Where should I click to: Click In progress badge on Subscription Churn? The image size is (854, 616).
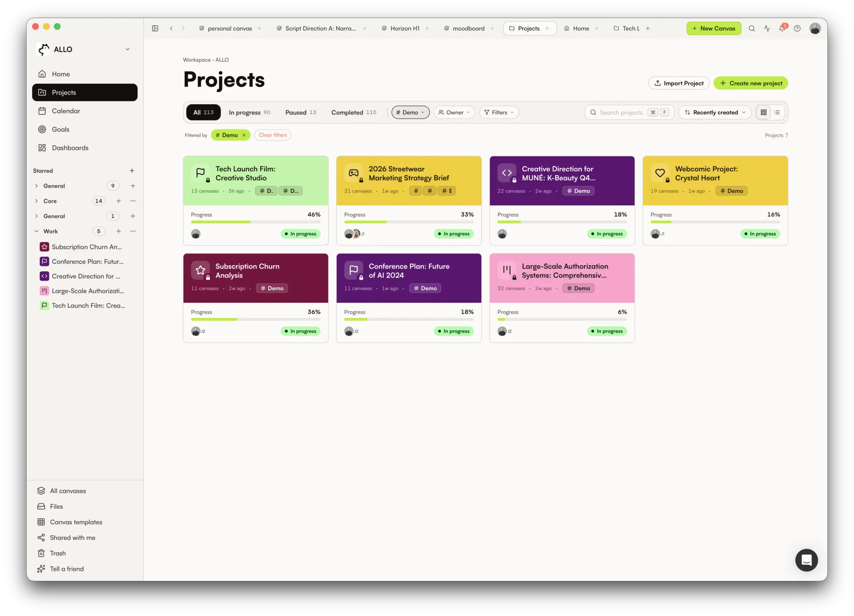tap(301, 331)
